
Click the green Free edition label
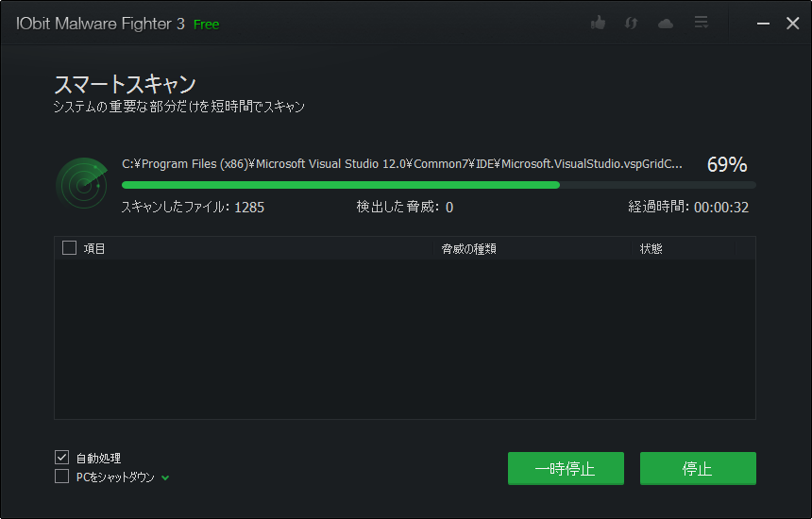(206, 25)
